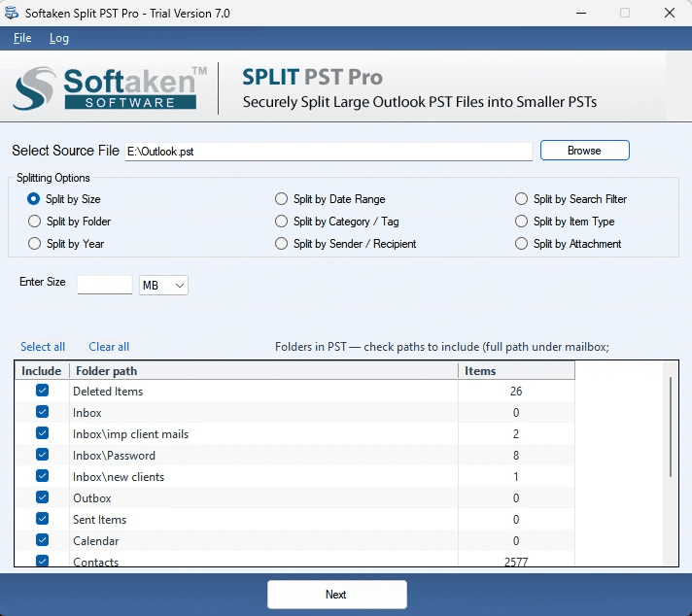
Task: Uncheck the Sent Items folder checkbox
Action: pos(43,519)
